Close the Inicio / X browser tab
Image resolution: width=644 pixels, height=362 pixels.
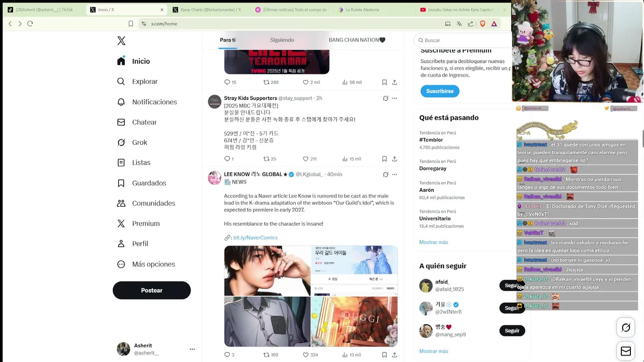[162, 10]
